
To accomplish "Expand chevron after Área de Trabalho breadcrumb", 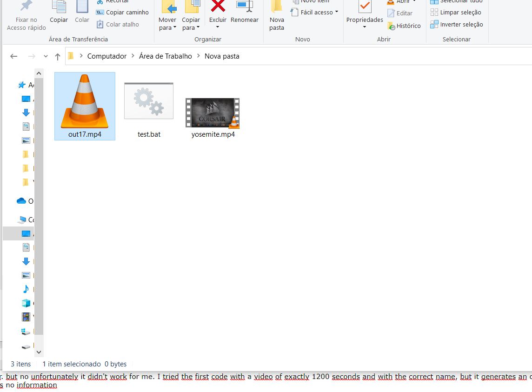I will (x=199, y=56).
